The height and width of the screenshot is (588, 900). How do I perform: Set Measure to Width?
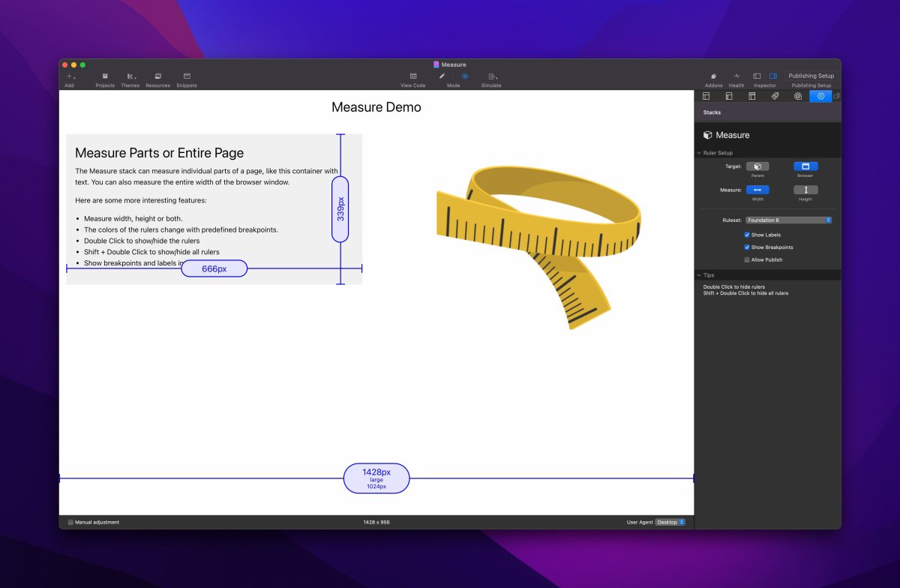(x=757, y=190)
